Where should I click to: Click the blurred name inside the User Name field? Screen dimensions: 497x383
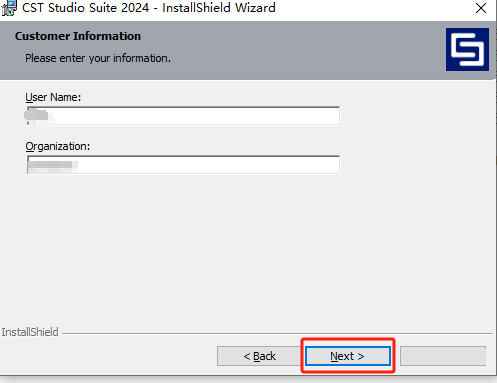(x=38, y=116)
